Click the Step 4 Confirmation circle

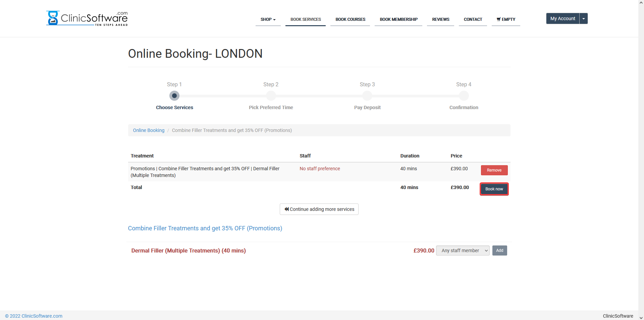coord(464,96)
